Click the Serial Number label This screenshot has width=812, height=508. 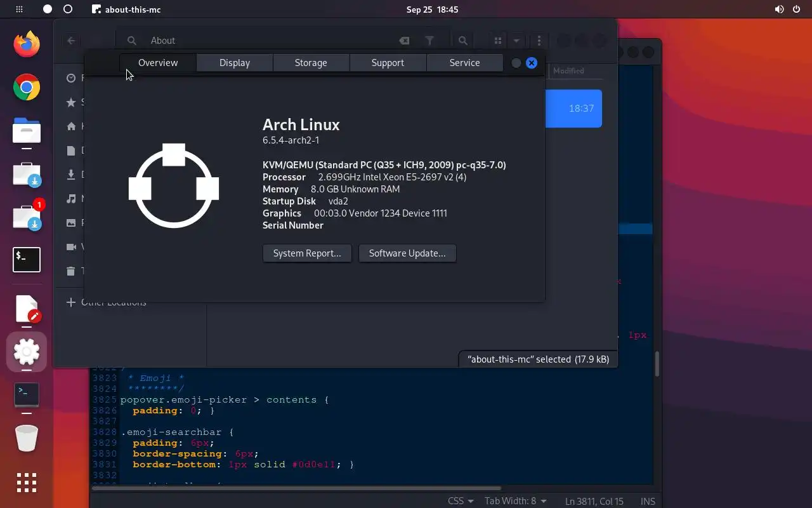(x=293, y=225)
